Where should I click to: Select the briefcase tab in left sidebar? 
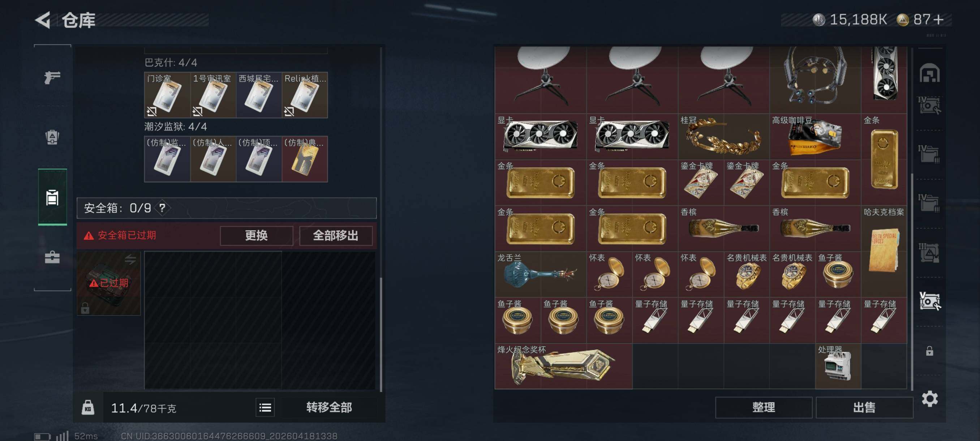click(52, 257)
